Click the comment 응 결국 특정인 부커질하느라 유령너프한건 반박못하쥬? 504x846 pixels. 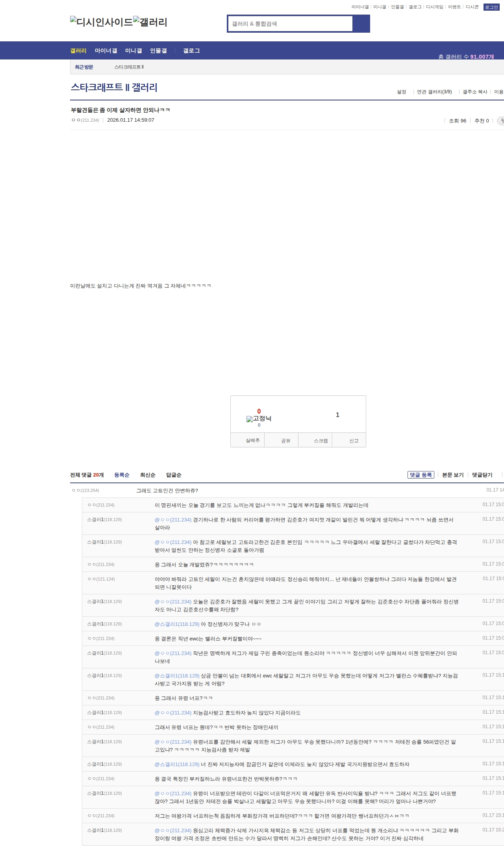pyautogui.click(x=226, y=779)
